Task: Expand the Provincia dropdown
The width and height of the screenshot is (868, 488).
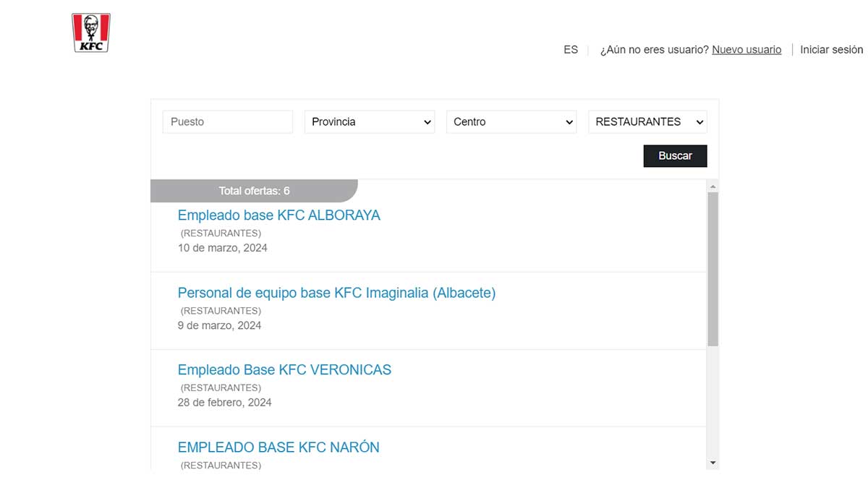Action: point(370,121)
